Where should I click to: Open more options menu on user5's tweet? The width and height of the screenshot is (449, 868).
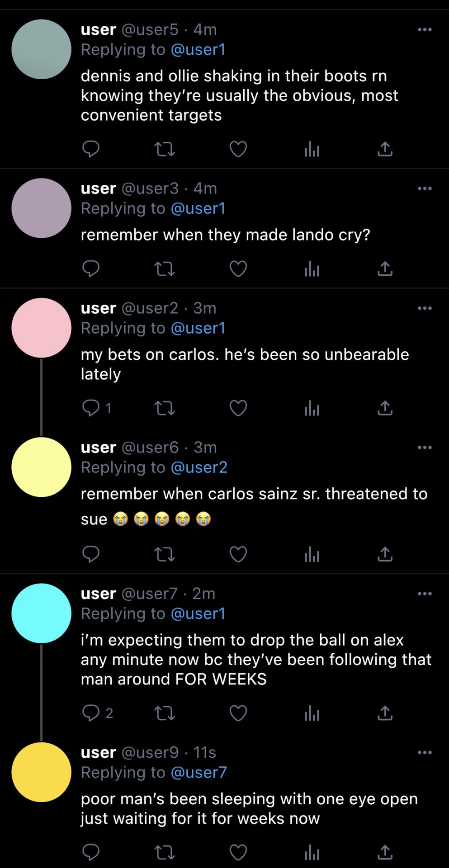coord(425,30)
